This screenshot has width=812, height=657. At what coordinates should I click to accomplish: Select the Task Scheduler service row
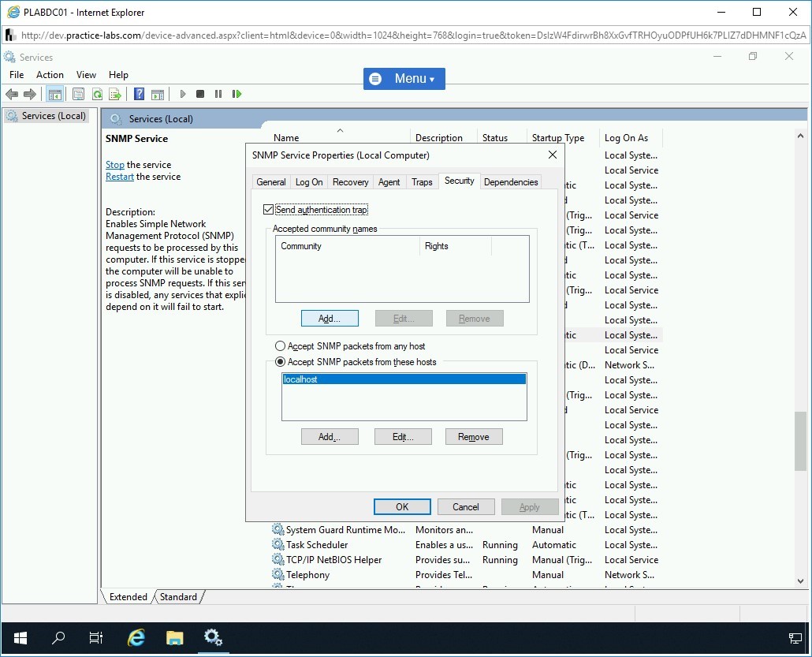pos(317,545)
